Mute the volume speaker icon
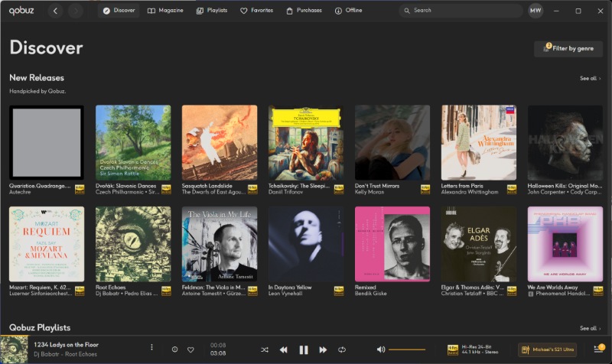Screen dimensions: 612x364 point(381,349)
